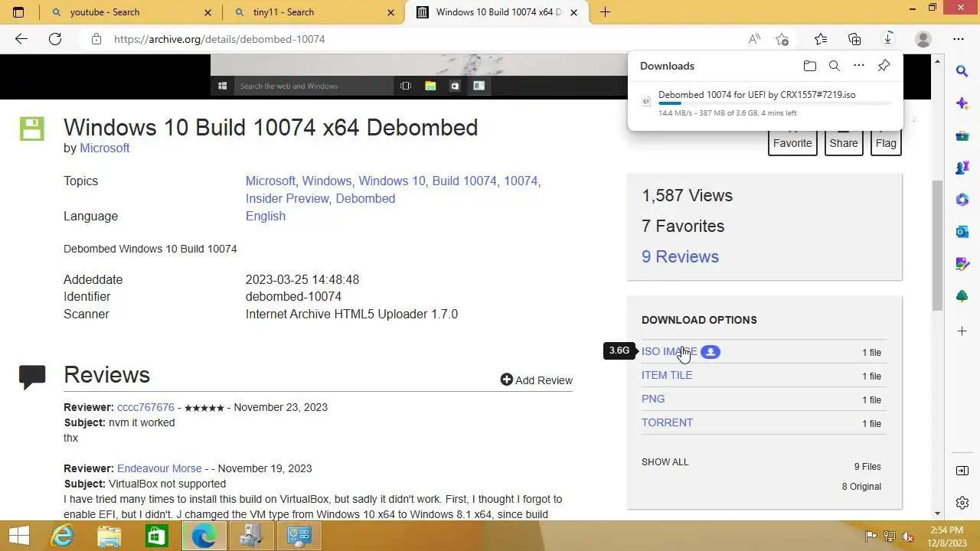Click the ISO download progress bar
This screenshot has height=551, width=980.
[775, 103]
